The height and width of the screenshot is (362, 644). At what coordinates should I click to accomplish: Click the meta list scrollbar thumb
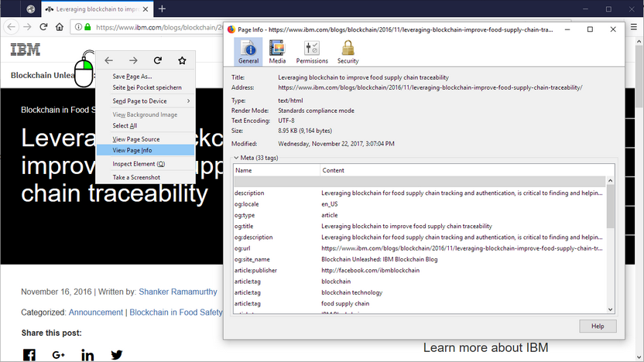[610, 206]
